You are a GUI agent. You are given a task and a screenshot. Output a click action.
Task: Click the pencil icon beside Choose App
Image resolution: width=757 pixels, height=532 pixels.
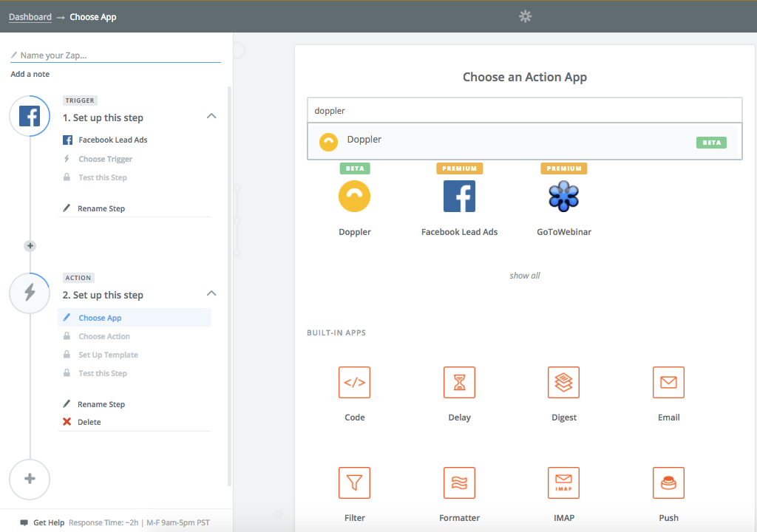(x=67, y=317)
